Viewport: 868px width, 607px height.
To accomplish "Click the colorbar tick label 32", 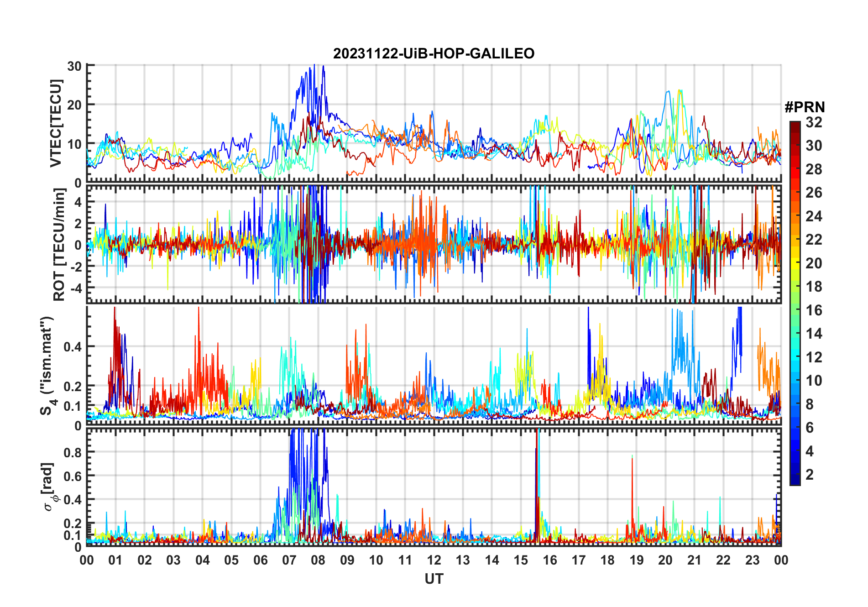I will [x=814, y=122].
